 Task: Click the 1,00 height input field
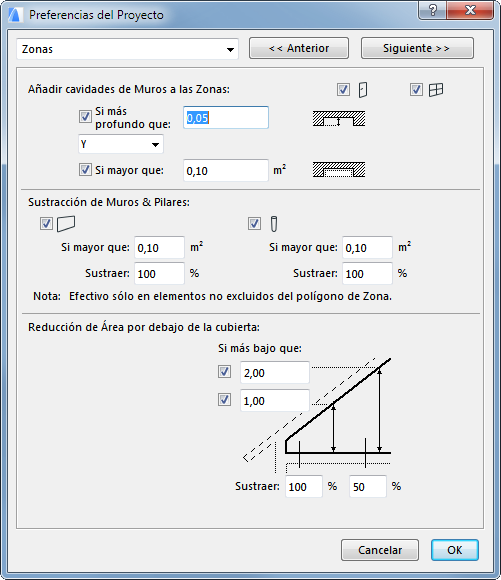275,401
